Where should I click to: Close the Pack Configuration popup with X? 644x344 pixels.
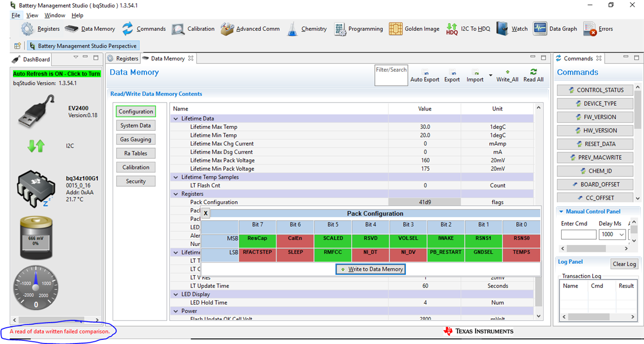tap(206, 213)
